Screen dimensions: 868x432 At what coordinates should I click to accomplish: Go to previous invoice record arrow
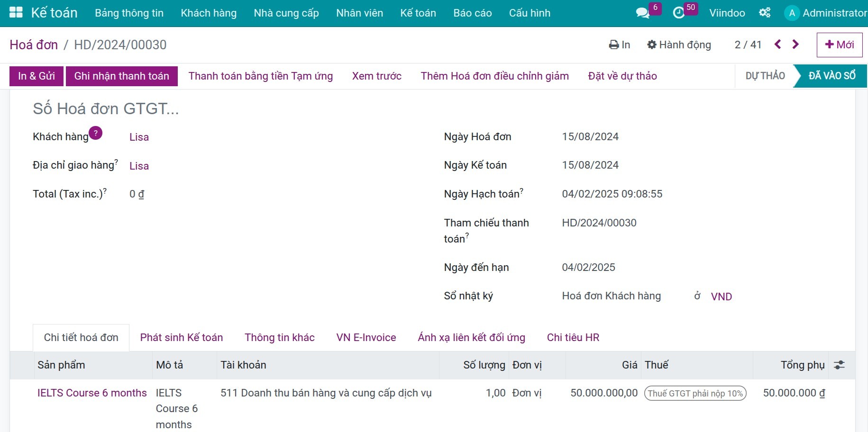click(x=777, y=45)
